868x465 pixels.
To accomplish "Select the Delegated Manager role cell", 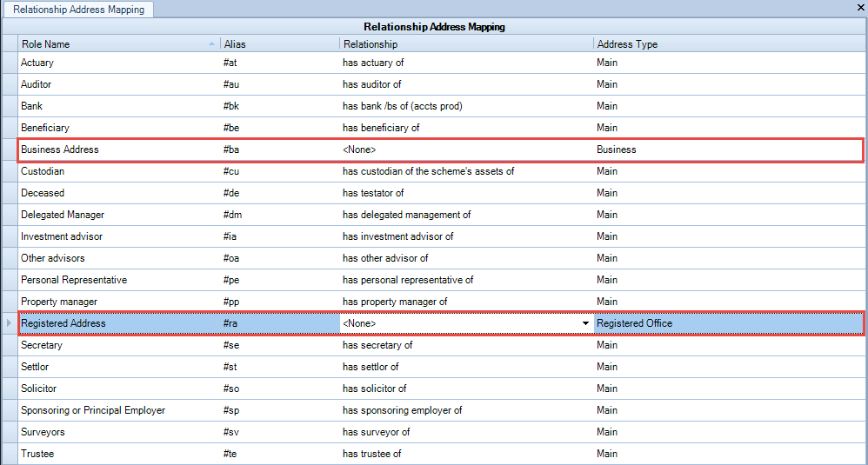I will click(x=118, y=215).
